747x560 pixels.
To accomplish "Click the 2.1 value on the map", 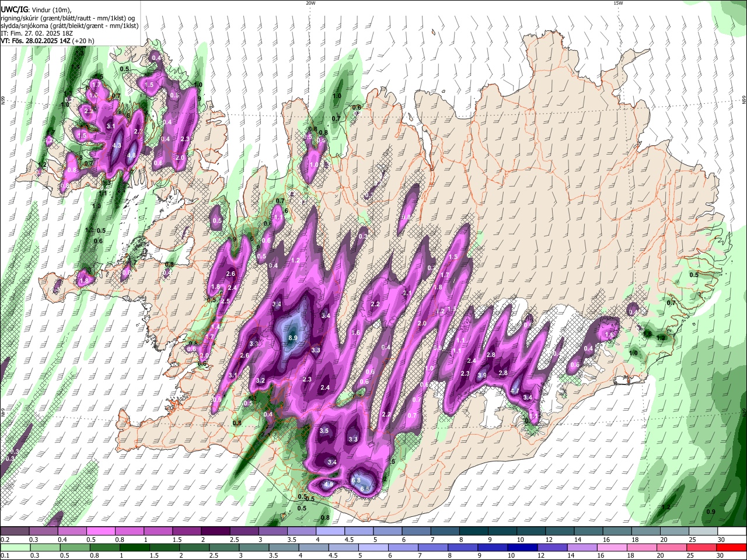I will coord(407,293).
